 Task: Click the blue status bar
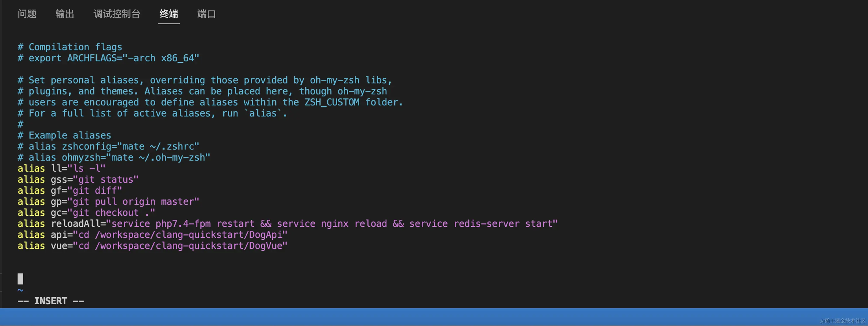click(x=404, y=317)
